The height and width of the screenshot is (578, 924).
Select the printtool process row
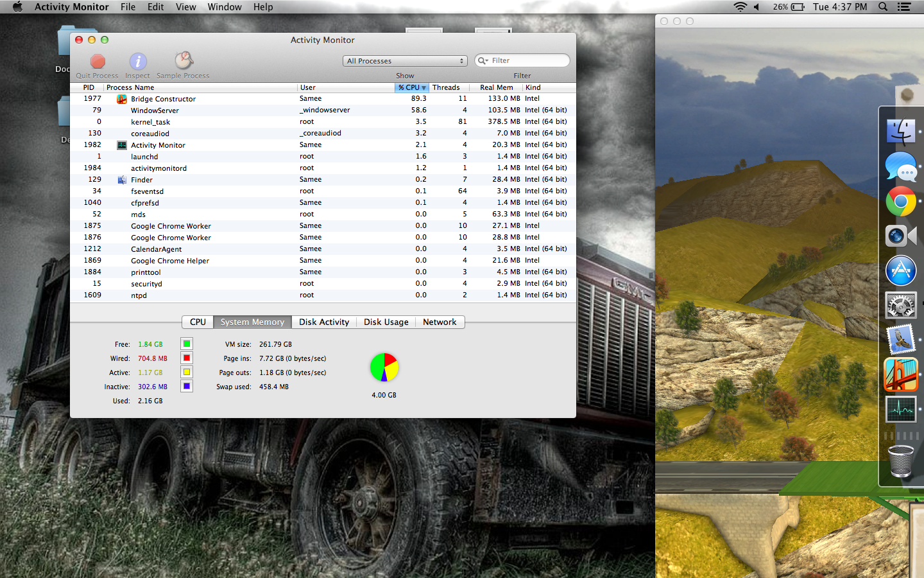323,272
